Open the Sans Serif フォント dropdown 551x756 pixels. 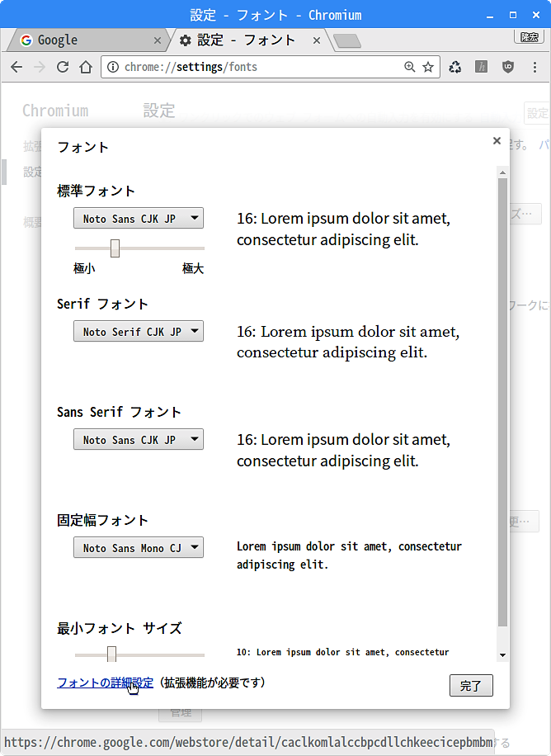pyautogui.click(x=139, y=440)
